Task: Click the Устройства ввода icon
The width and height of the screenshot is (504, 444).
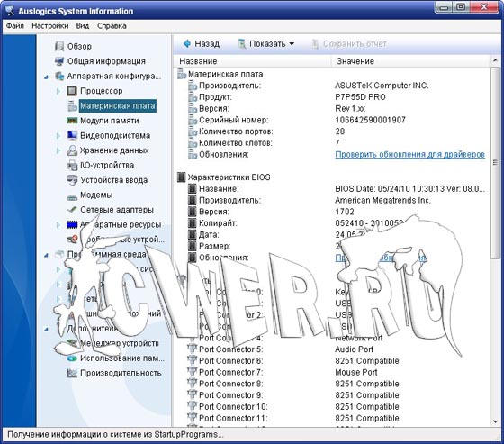Action: tap(72, 180)
